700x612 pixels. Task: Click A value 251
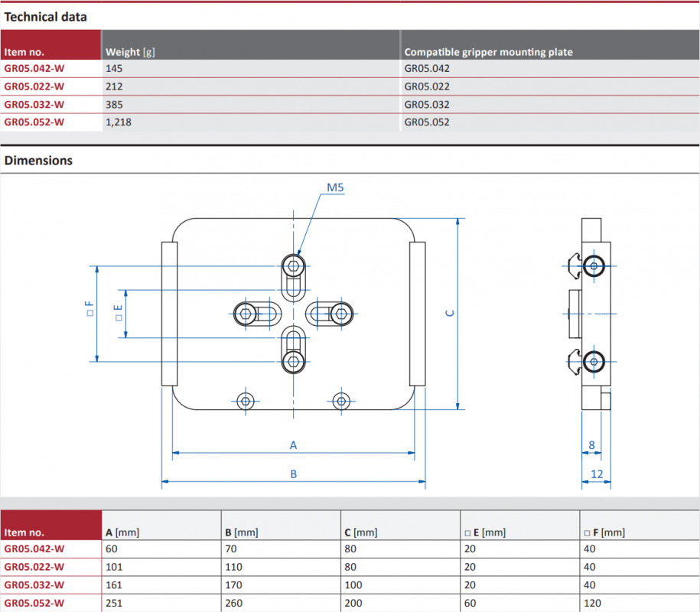(x=114, y=603)
